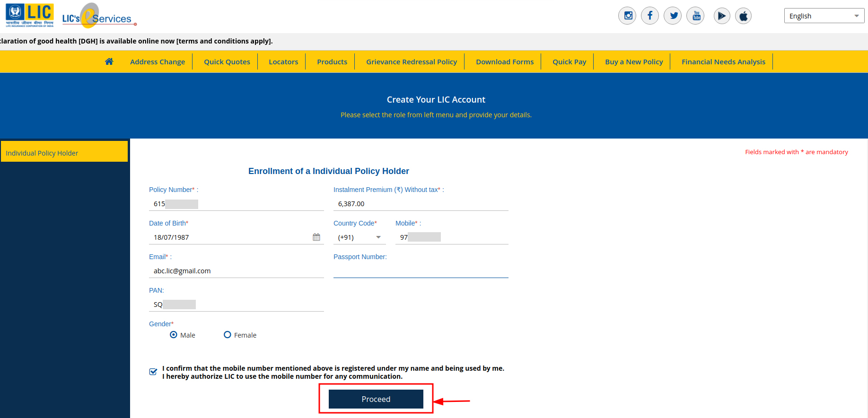
Task: Click 'Fields marked with * are mandatory' note
Action: click(797, 152)
